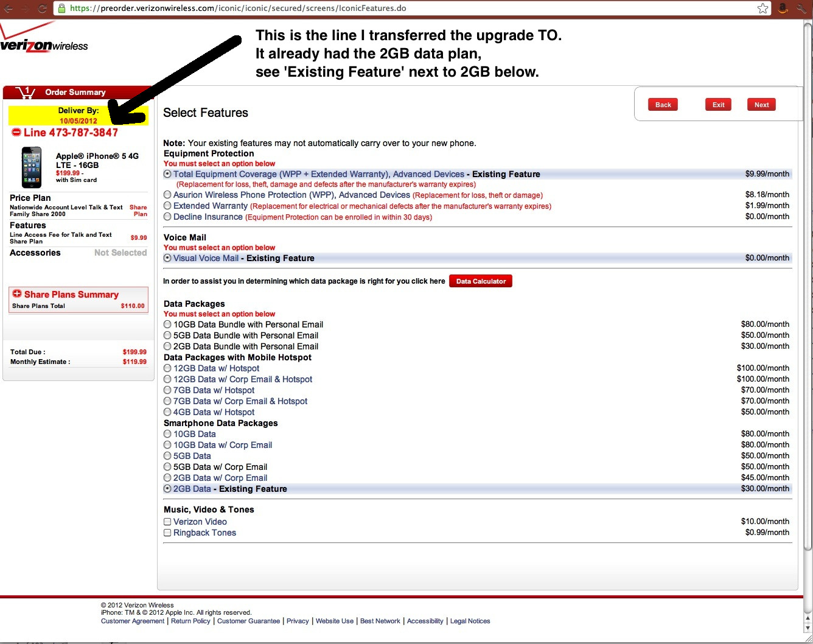The height and width of the screenshot is (644, 813).
Task: Select 2GB Data Bundle with Personal Email
Action: [x=167, y=346]
